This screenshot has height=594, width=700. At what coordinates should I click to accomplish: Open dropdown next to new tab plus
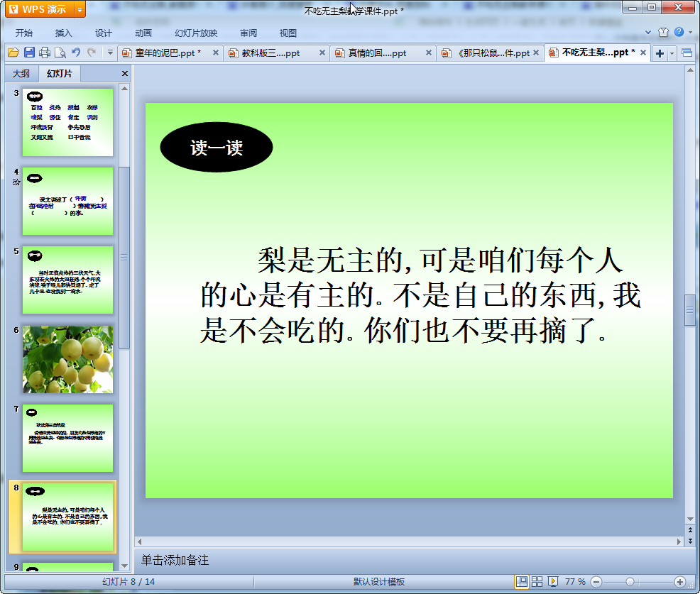tap(672, 54)
